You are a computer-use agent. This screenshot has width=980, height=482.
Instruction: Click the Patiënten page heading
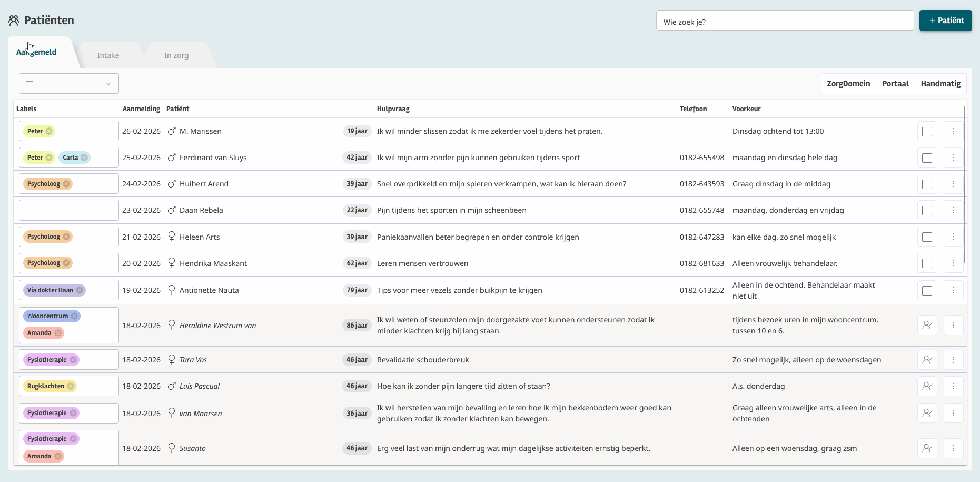click(x=49, y=20)
